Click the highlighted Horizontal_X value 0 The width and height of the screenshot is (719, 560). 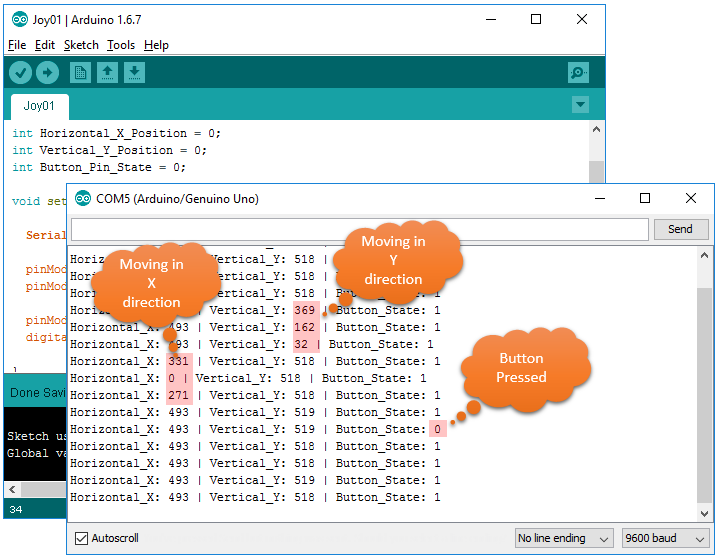tap(172, 378)
